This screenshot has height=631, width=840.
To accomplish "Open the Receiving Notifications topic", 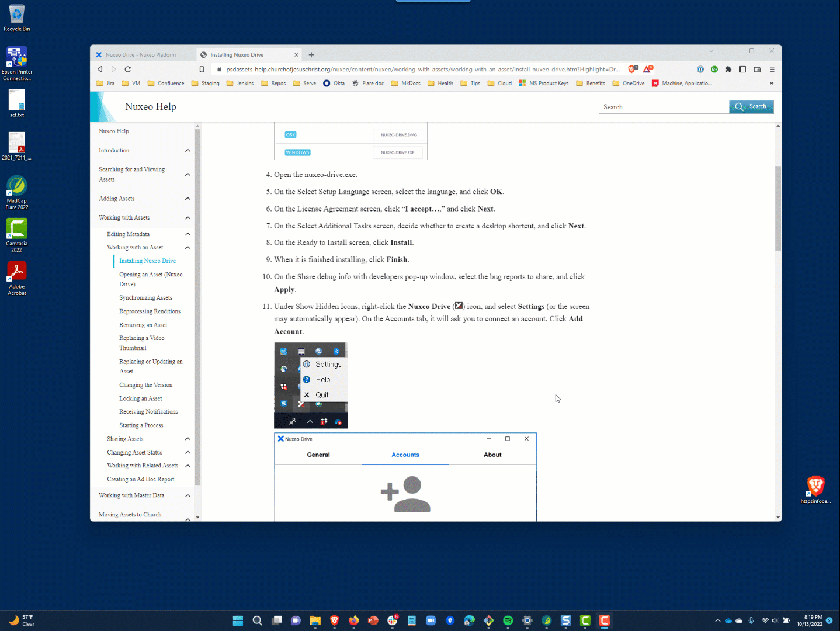I will click(148, 412).
